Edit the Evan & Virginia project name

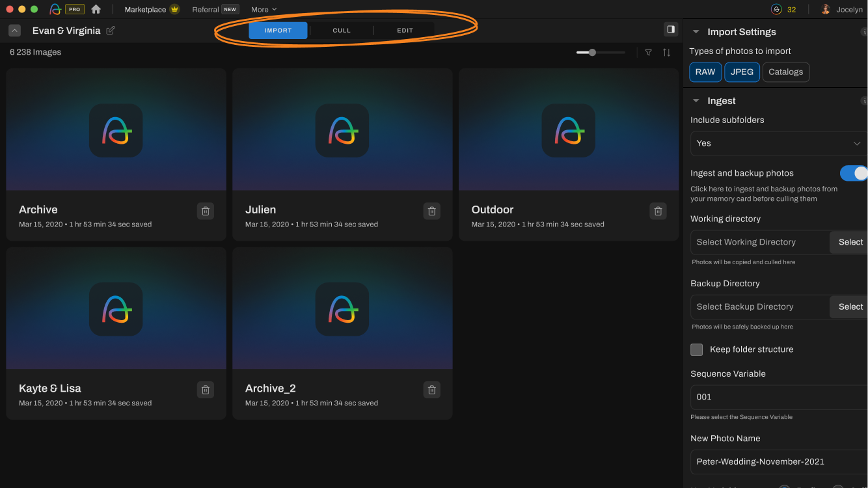(x=111, y=31)
